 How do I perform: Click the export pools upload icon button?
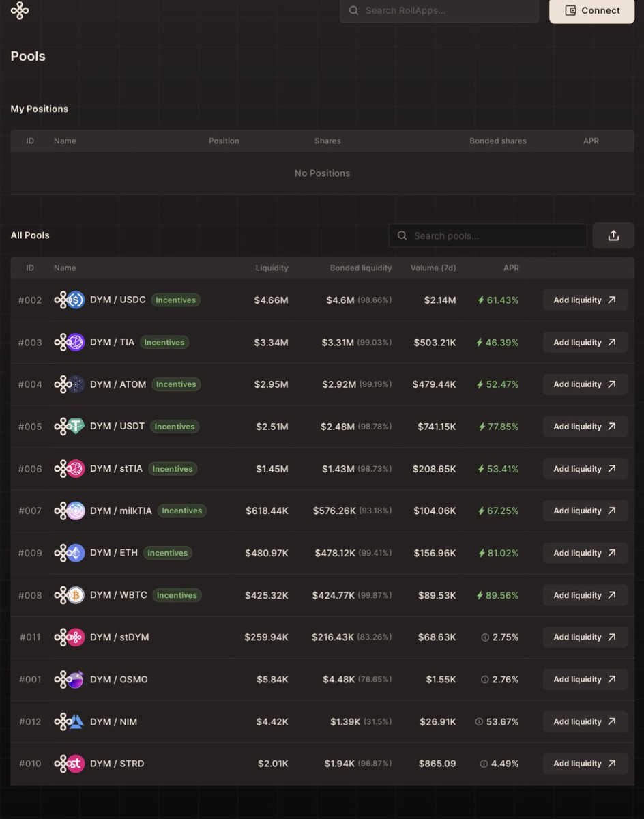coord(613,235)
